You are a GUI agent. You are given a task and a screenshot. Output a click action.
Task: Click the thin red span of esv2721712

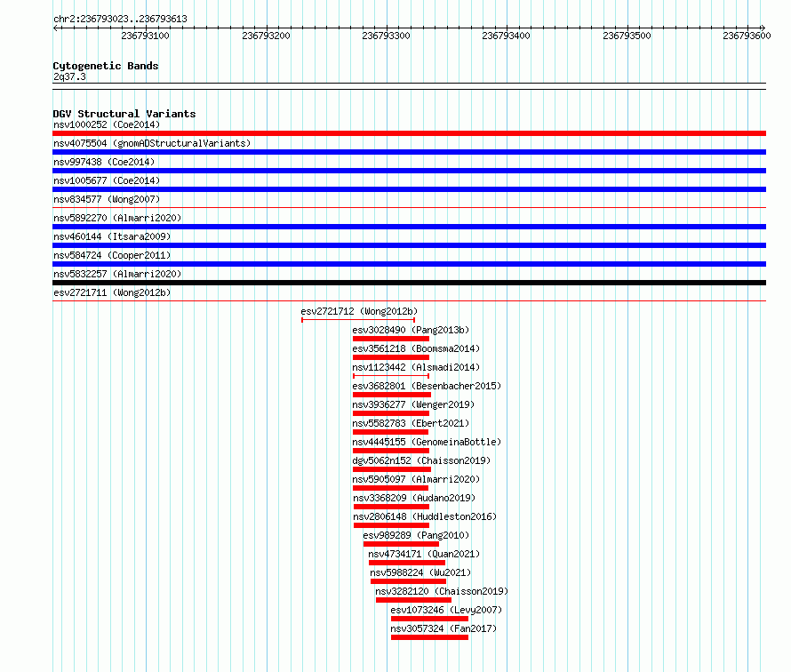[358, 320]
